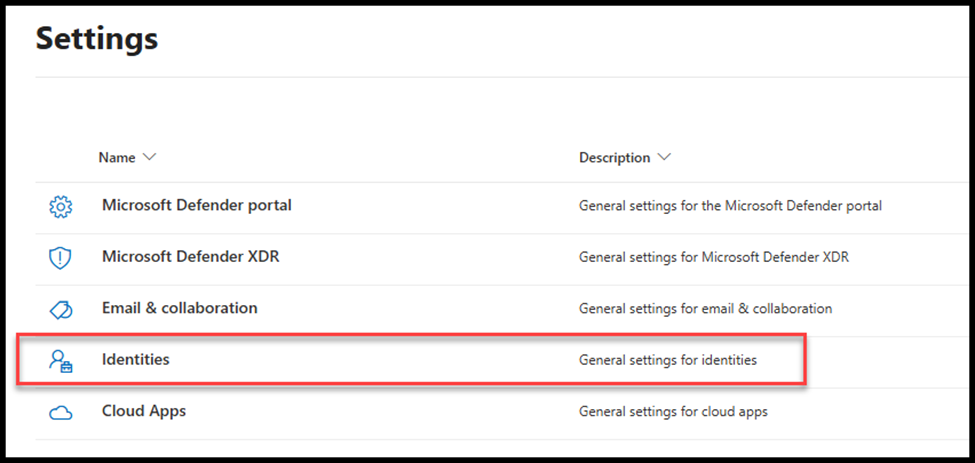Open Microsoft Defender XDR settings
The image size is (975, 463).
click(190, 257)
